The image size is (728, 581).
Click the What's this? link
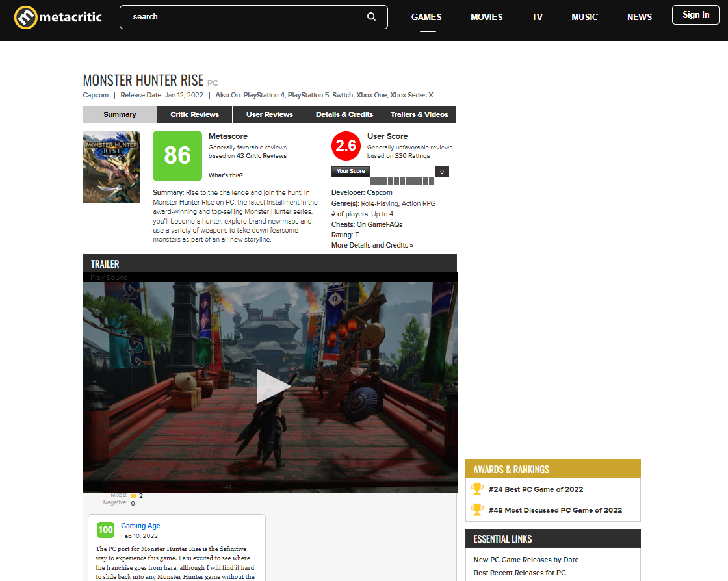pos(226,175)
